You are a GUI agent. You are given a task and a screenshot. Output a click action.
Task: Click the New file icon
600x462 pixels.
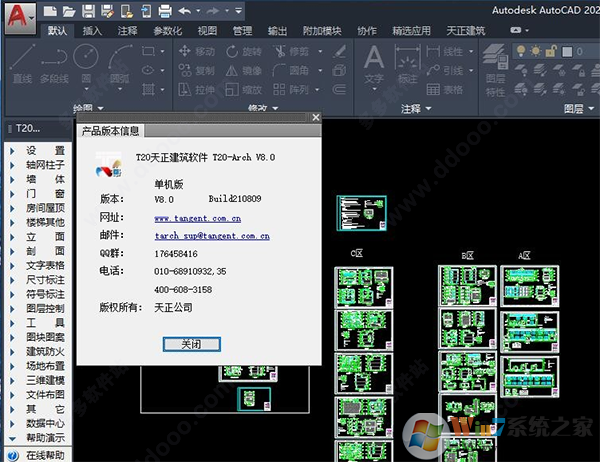[50, 11]
